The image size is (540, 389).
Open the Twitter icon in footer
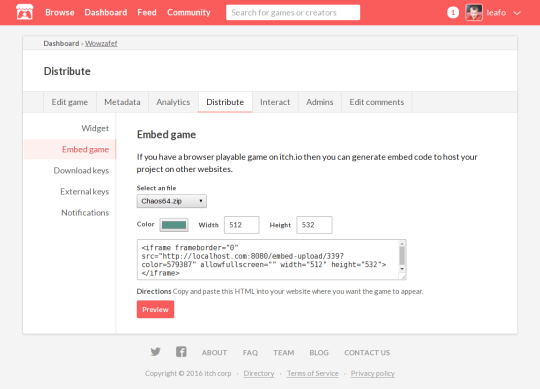click(155, 352)
